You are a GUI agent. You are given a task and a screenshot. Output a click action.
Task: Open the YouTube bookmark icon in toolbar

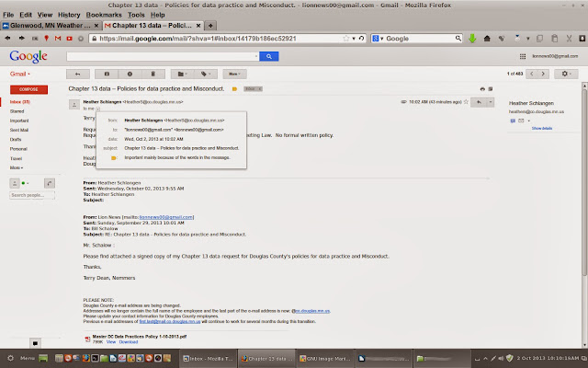[x=70, y=39]
